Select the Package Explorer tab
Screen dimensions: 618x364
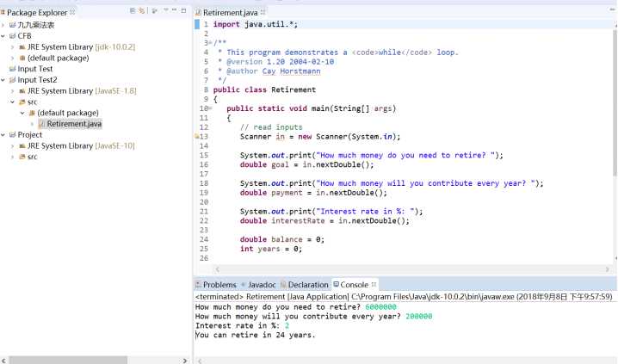(37, 13)
